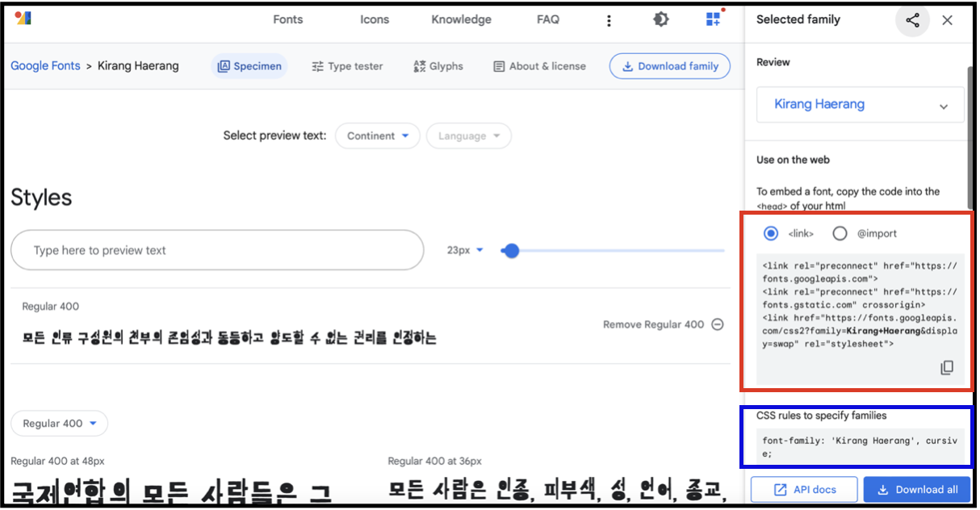Open the more options vertical dots menu
The width and height of the screenshot is (980, 510).
click(609, 20)
